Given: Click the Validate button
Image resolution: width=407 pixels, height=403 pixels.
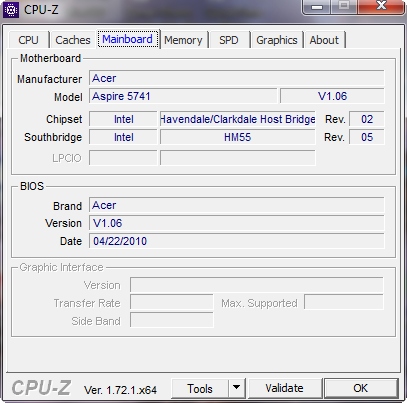Looking at the screenshot, I should tap(285, 388).
